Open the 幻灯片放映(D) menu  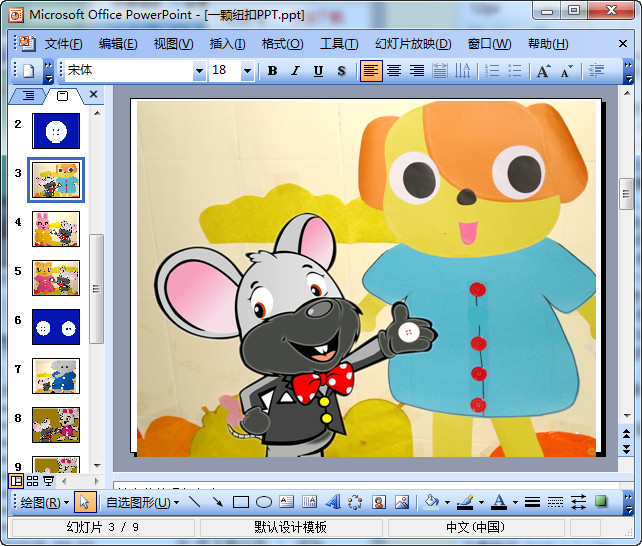click(x=413, y=43)
